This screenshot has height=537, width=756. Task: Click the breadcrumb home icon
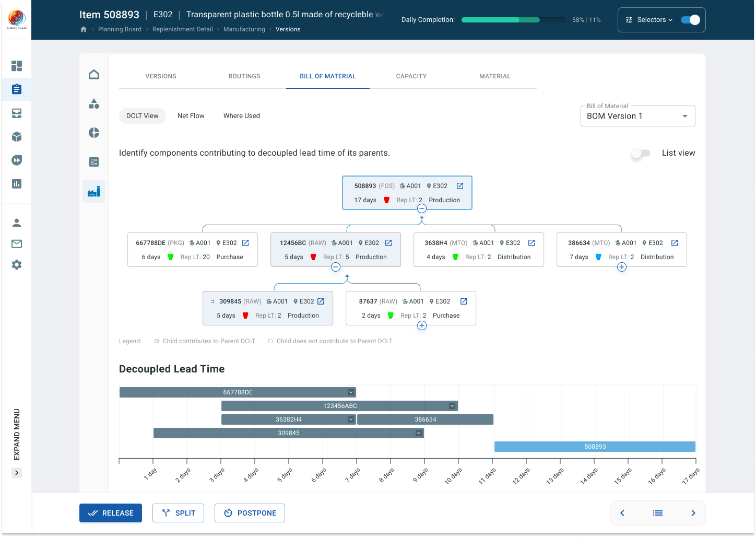[84, 29]
